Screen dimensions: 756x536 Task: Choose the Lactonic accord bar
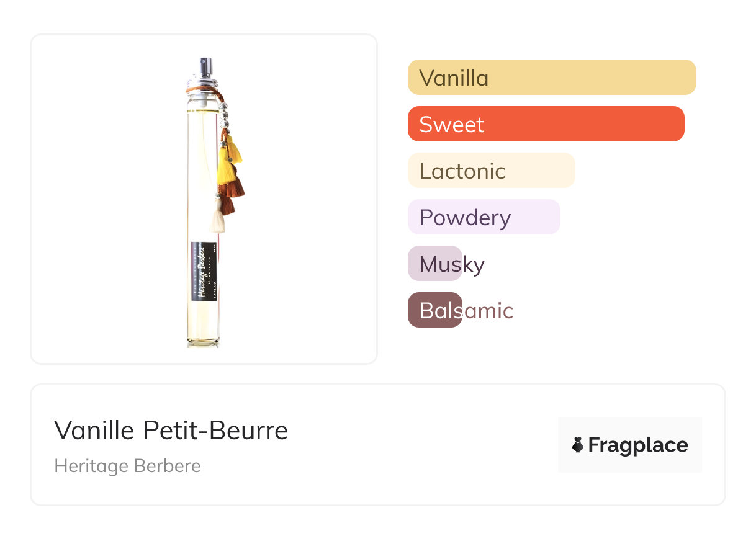point(491,171)
